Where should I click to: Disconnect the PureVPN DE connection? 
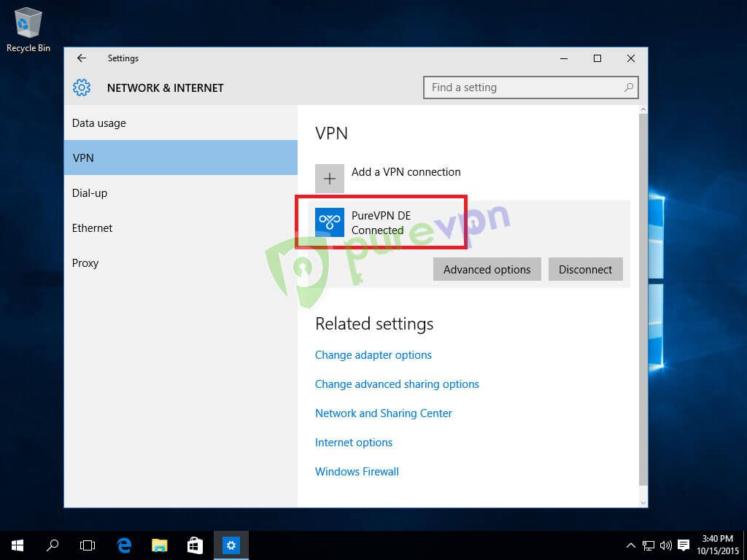click(585, 269)
